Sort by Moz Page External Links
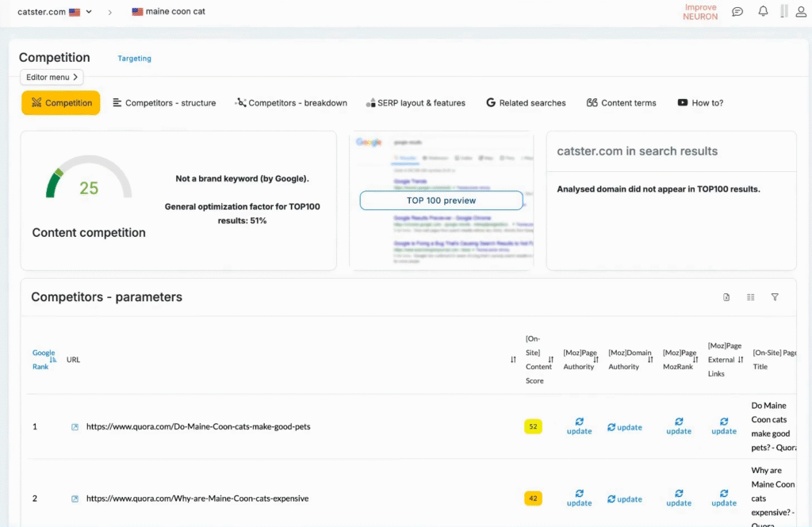 741,359
